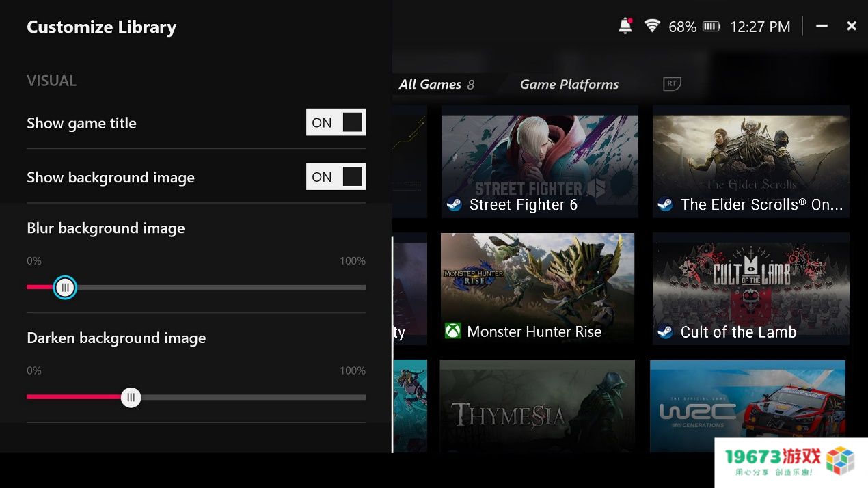Click the "Cult of the Lamb" title text

click(x=739, y=332)
